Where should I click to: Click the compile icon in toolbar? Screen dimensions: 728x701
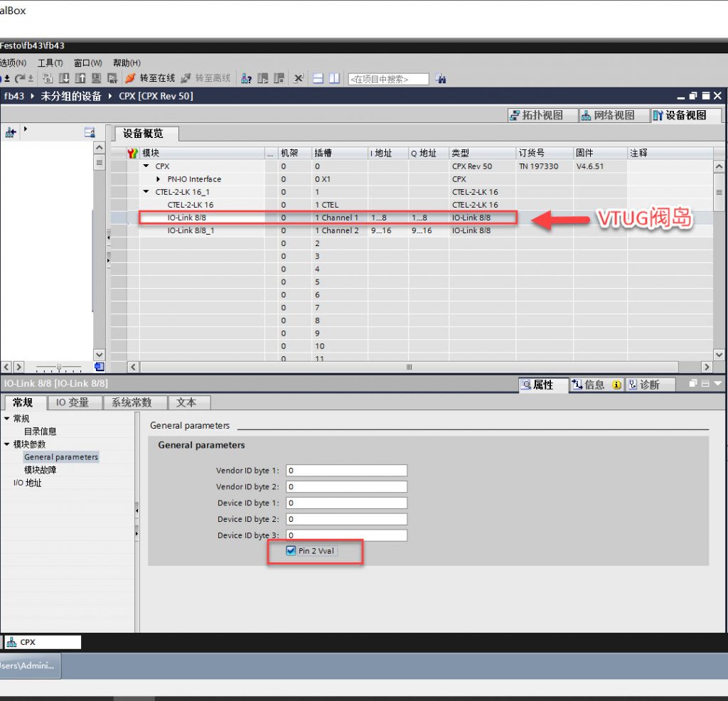[48, 78]
